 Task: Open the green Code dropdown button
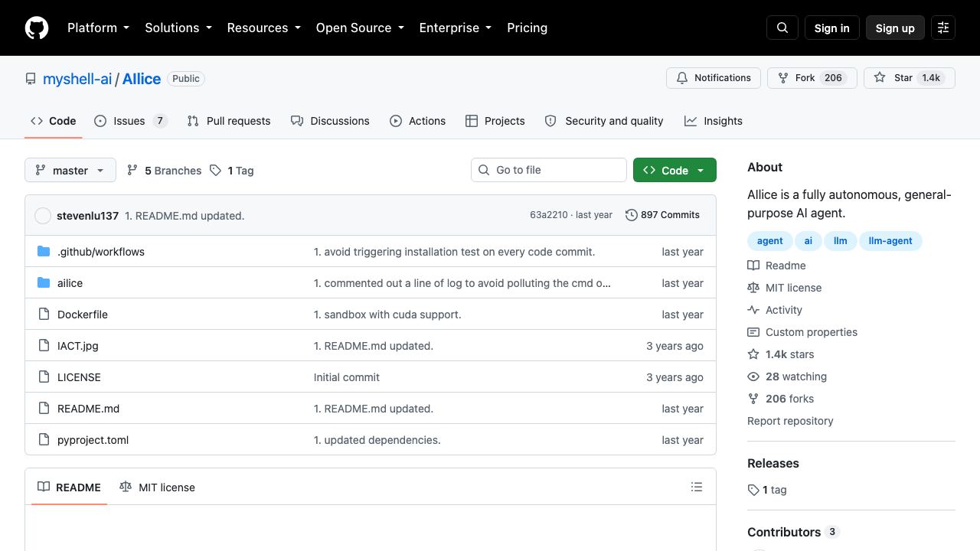point(675,170)
